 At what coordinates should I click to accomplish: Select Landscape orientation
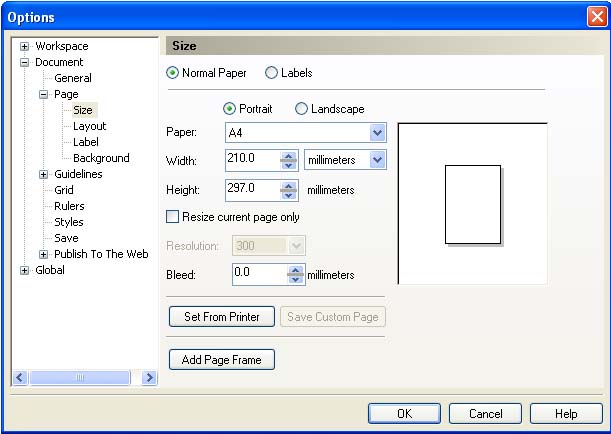pos(301,109)
